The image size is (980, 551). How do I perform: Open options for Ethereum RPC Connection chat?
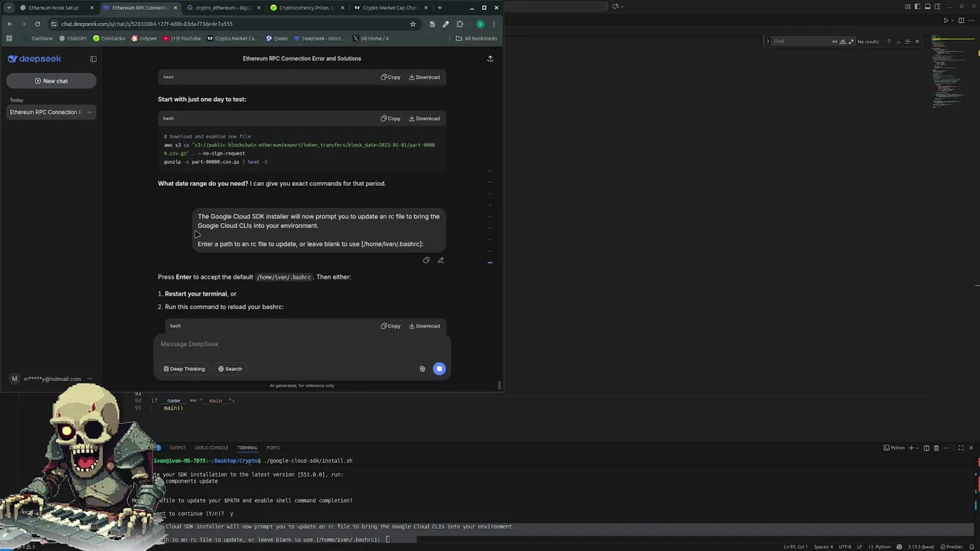click(x=89, y=112)
